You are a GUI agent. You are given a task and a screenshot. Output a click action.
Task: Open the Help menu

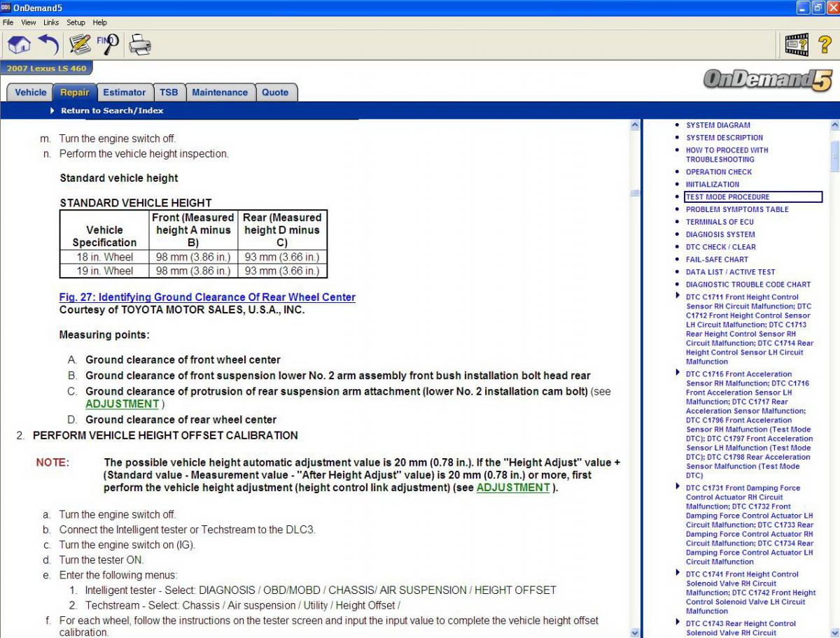pyautogui.click(x=100, y=22)
